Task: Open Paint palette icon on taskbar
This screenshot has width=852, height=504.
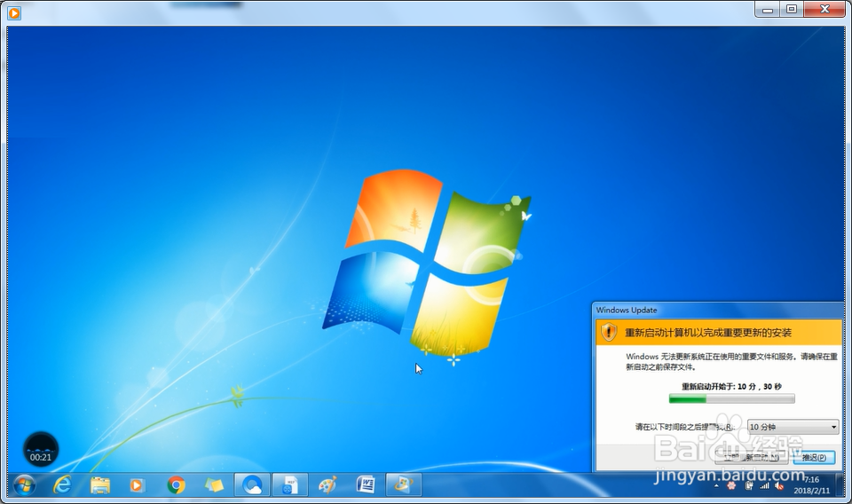Action: [x=327, y=484]
